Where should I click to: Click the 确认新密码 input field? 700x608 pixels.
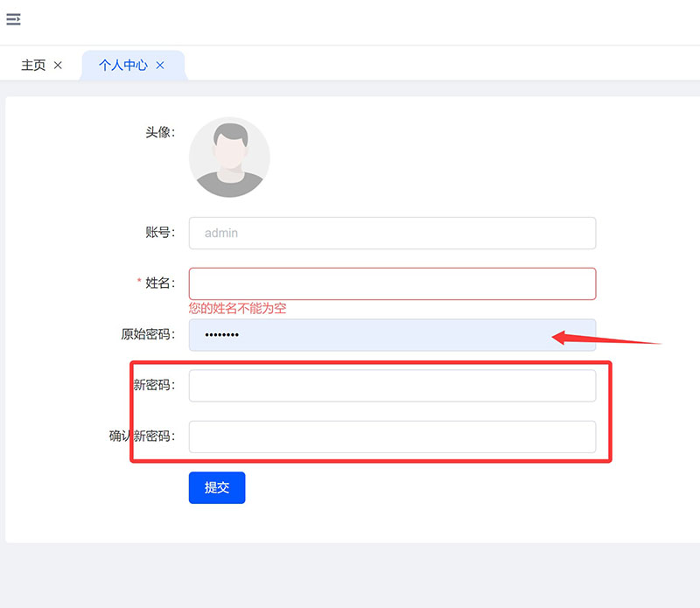click(392, 437)
